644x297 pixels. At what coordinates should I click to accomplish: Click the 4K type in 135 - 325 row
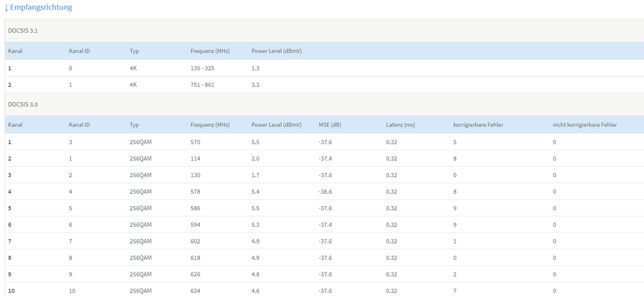click(133, 68)
